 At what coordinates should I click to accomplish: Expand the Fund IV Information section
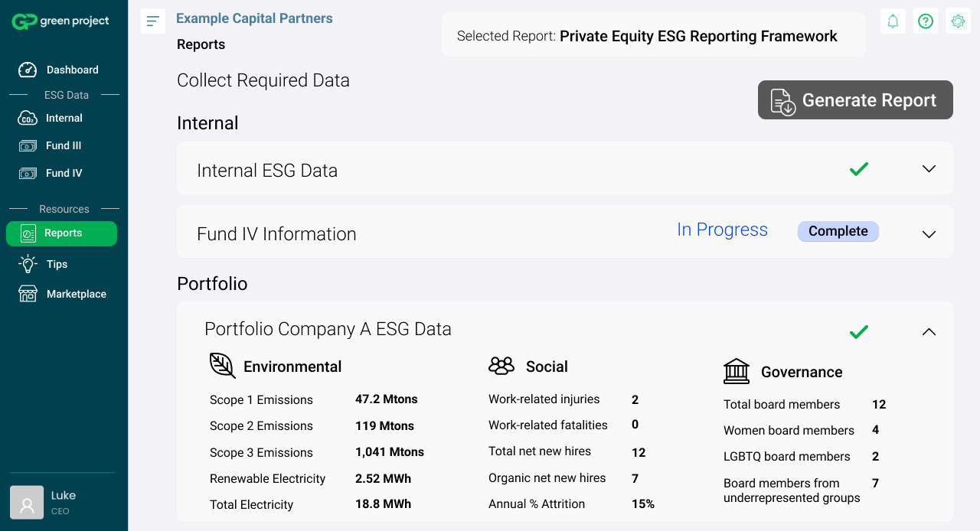[929, 234]
